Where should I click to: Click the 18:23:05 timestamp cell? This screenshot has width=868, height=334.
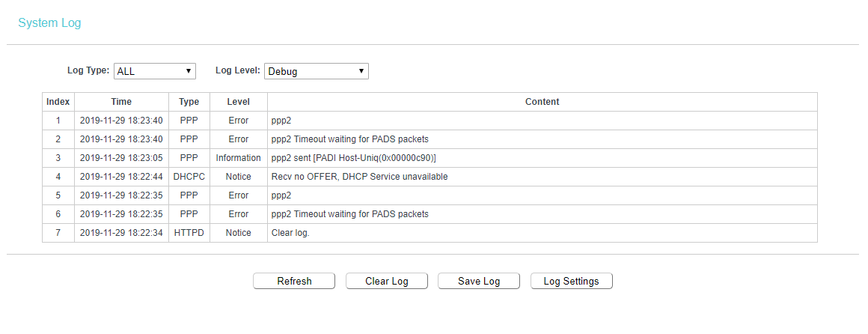121,158
